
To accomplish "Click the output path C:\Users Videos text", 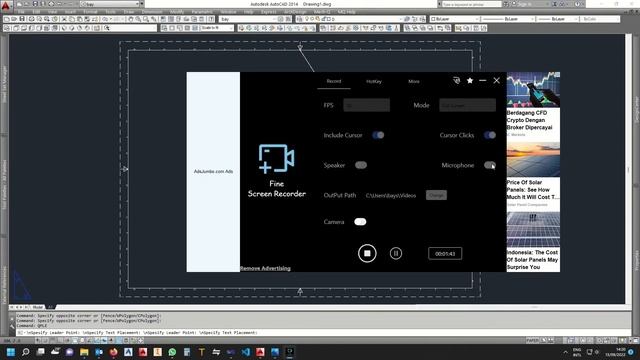I will tap(391, 196).
